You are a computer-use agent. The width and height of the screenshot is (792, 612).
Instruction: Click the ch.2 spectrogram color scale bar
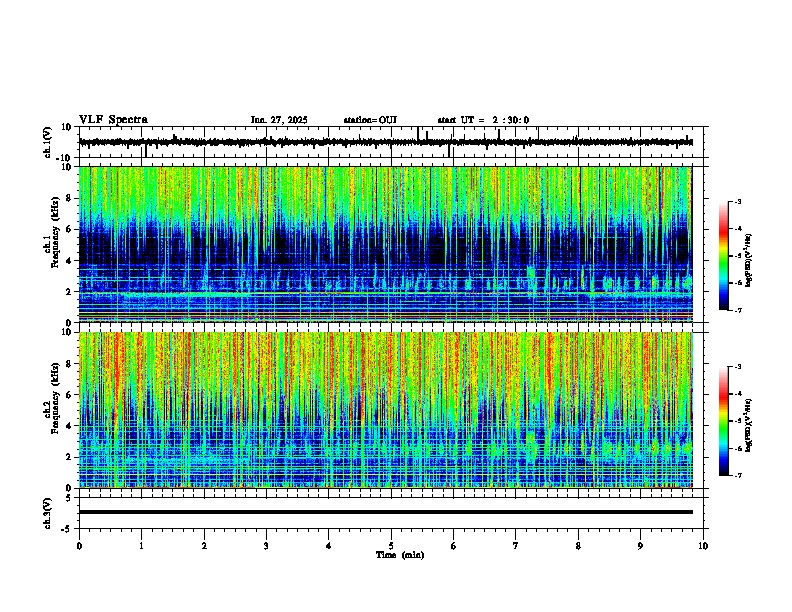724,421
